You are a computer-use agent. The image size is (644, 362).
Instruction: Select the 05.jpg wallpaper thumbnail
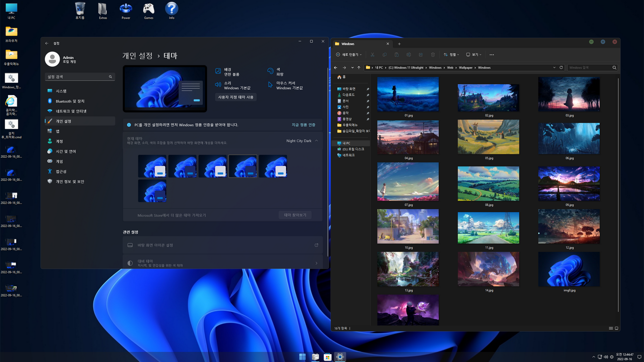tap(488, 137)
